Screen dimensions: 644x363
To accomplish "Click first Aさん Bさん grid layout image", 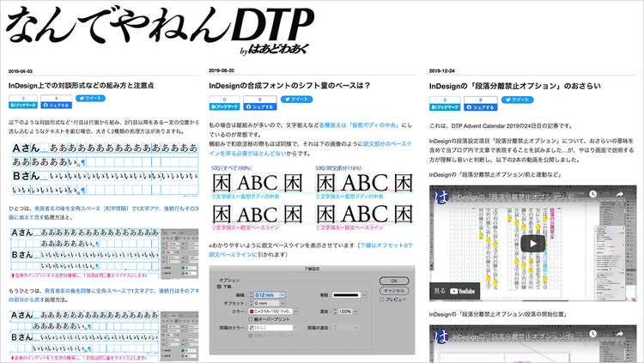I will [x=104, y=169].
